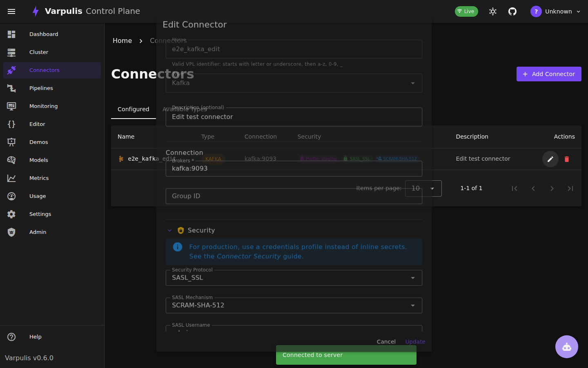Switch to the Available Types tab
This screenshot has height=368, width=588.
[x=184, y=109]
